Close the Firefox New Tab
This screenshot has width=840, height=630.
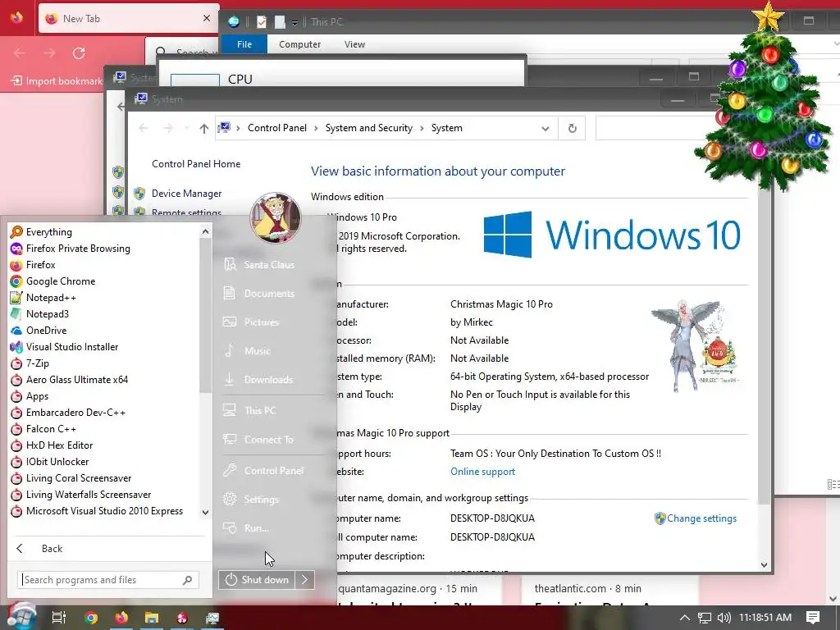pos(206,18)
